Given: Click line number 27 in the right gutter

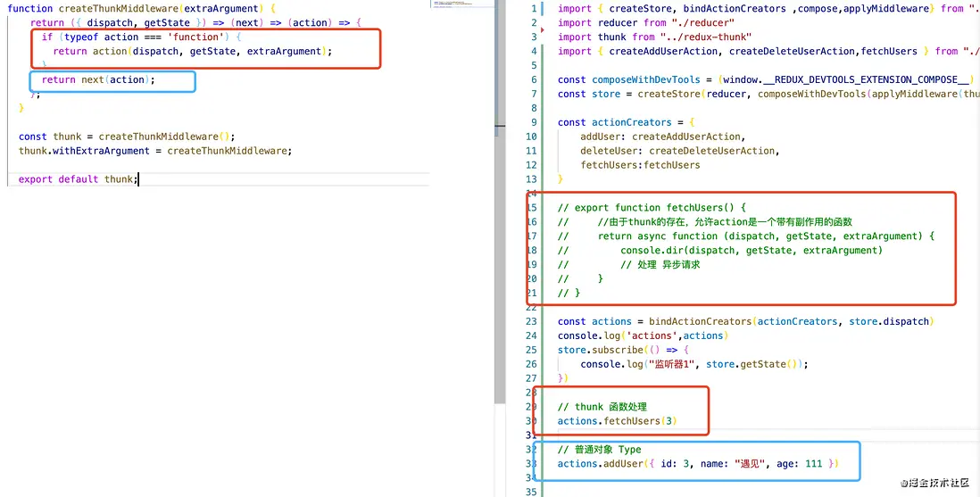Looking at the screenshot, I should point(531,378).
